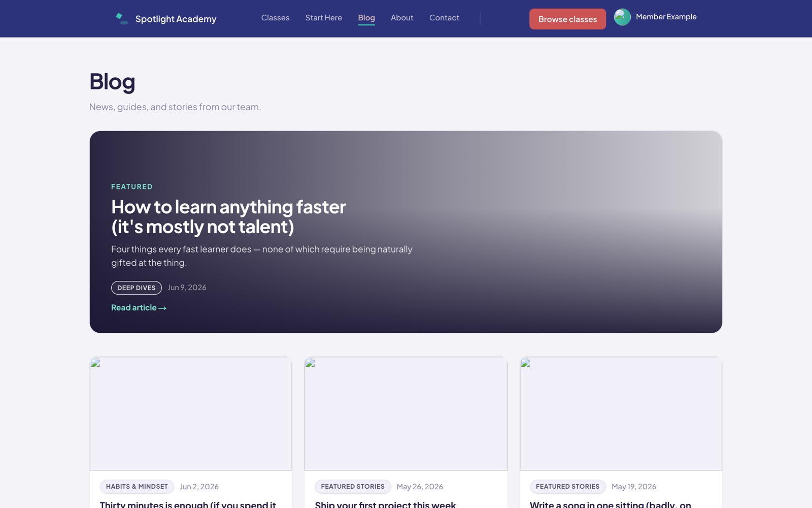The image size is (812, 508).
Task: Open the Thirty minutes is enough post title
Action: (188, 504)
